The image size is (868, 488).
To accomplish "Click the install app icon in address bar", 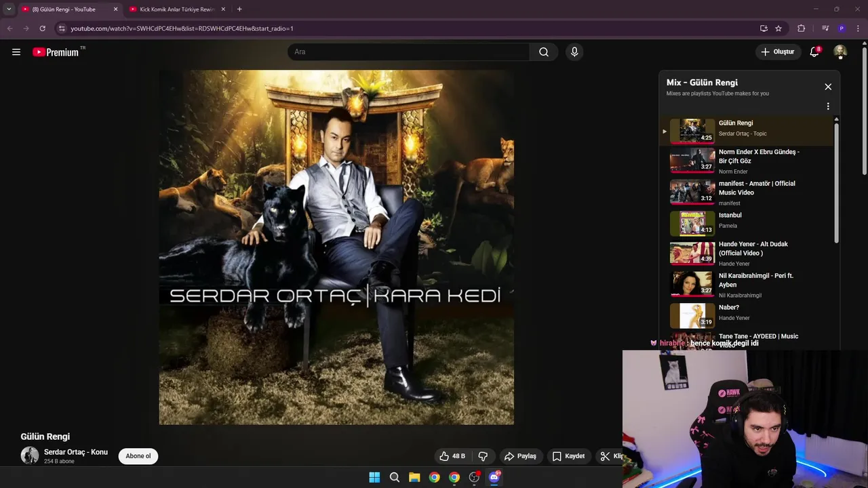I will pos(764,28).
